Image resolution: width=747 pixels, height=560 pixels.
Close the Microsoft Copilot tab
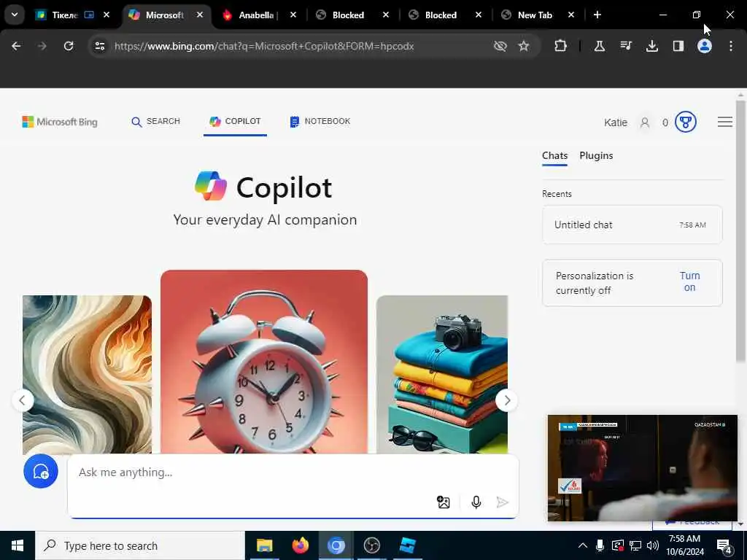pos(200,15)
